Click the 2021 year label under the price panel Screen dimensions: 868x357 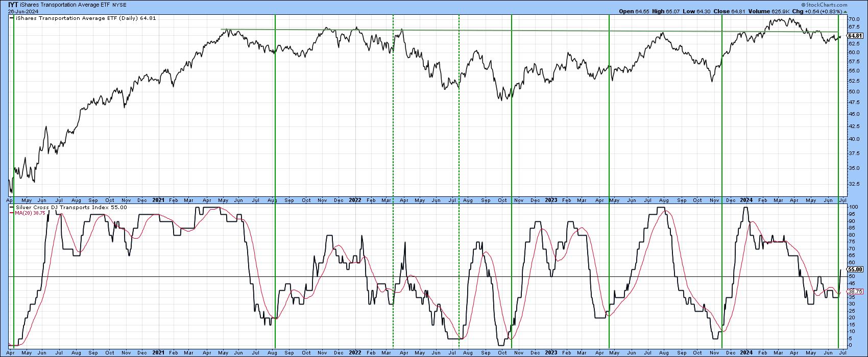(x=158, y=200)
